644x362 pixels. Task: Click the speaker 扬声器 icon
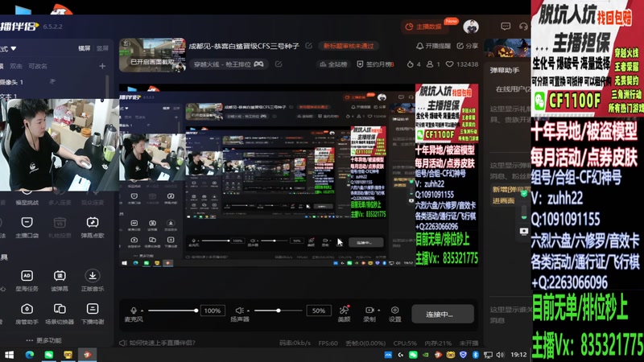(239, 311)
